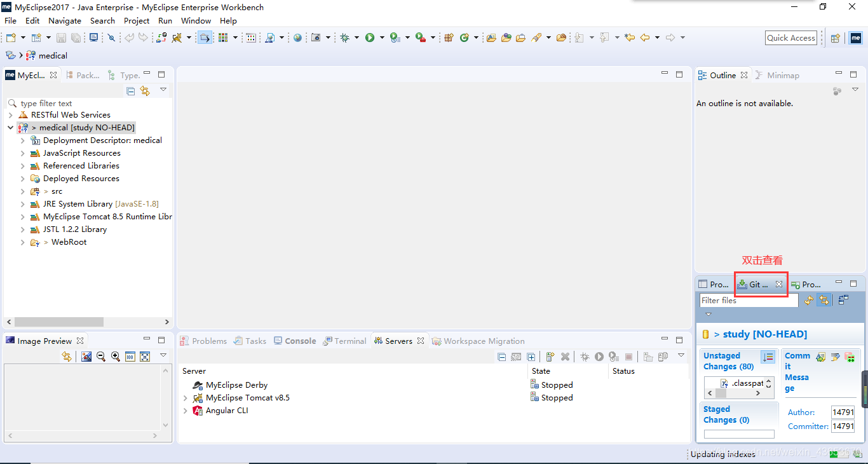Click the Filter files field

[749, 300]
